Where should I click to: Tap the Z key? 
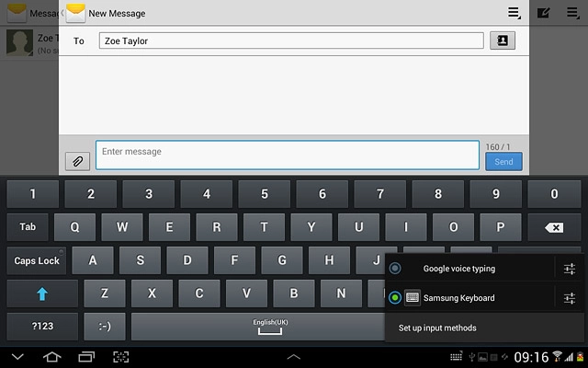(x=105, y=293)
